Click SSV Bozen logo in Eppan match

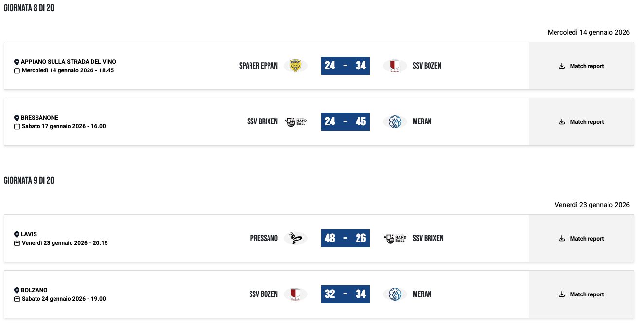tap(394, 66)
